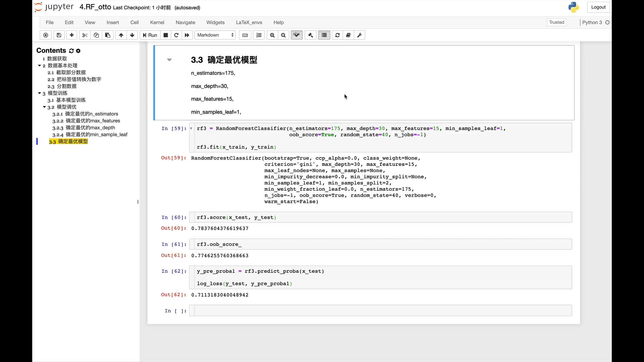
Task: Click the Trusted notebook indicator
Action: 557,22
